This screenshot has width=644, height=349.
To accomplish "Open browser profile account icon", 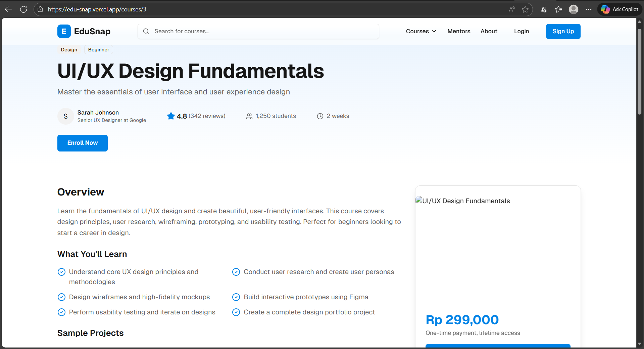I will (x=574, y=9).
